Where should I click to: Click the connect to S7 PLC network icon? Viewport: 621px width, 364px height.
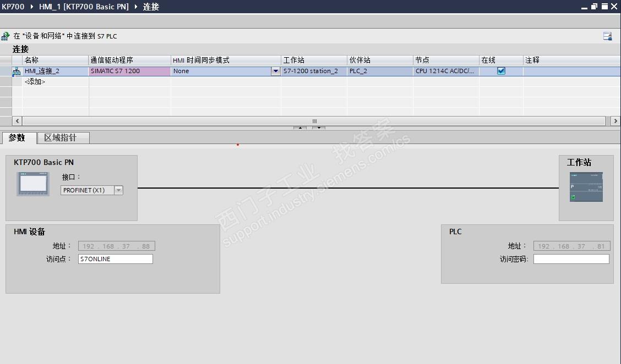coord(5,36)
